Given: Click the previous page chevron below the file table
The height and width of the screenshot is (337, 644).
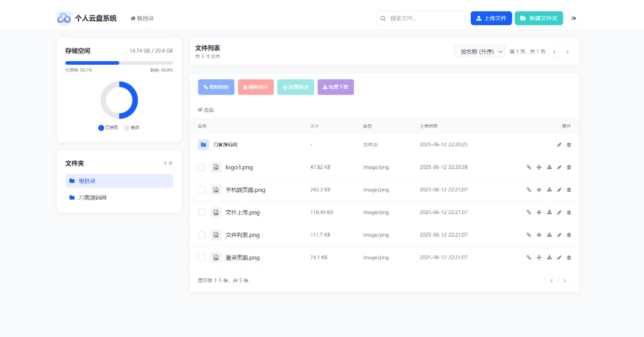Looking at the screenshot, I should [x=551, y=280].
